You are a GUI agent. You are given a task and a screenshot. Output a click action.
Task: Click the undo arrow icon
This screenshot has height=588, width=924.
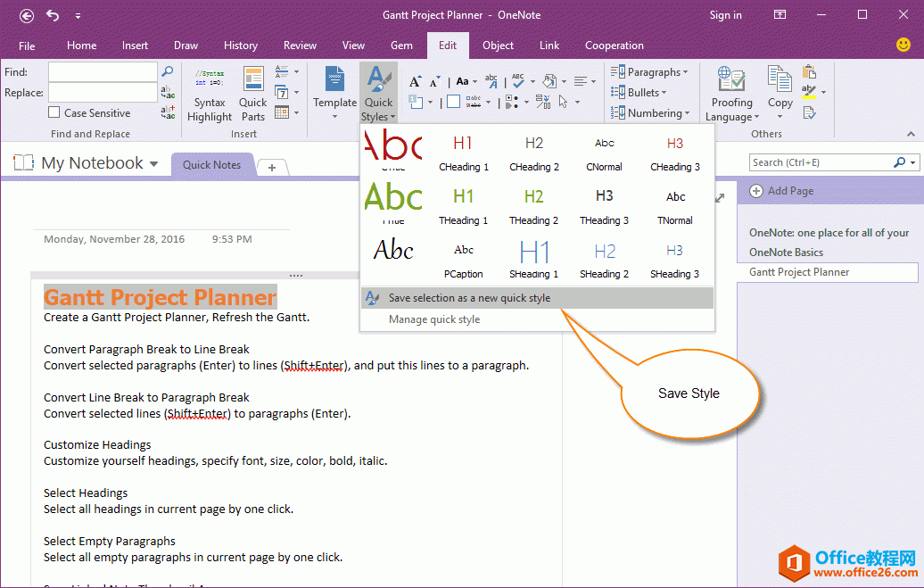53,15
